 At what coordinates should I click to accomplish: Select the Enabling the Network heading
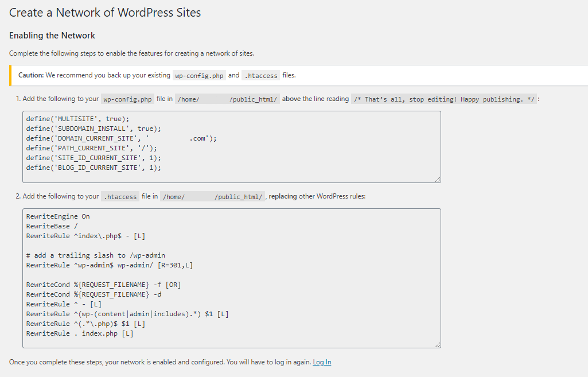click(52, 35)
